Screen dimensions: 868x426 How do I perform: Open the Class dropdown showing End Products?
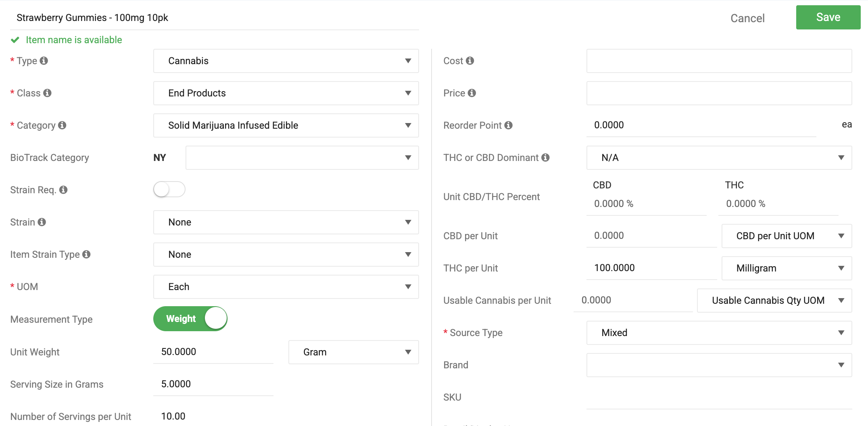(286, 93)
